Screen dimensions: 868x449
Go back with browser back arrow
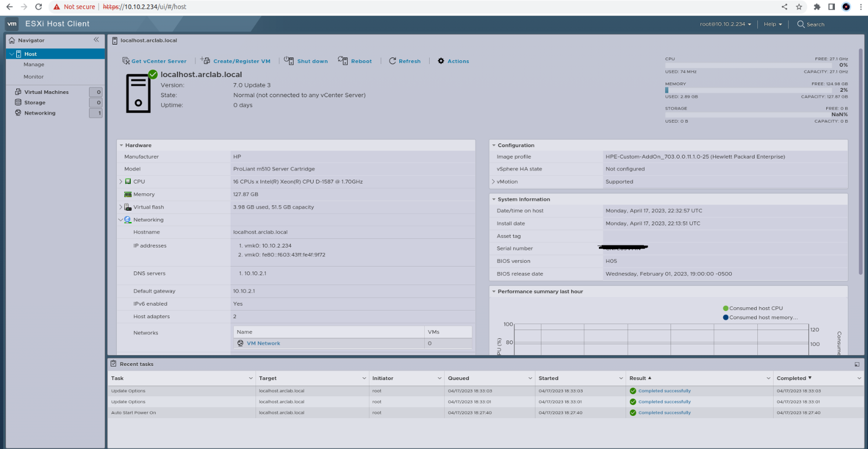coord(9,7)
